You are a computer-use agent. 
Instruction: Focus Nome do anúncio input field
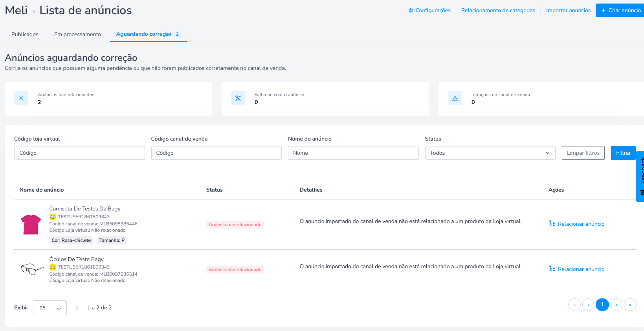(353, 153)
